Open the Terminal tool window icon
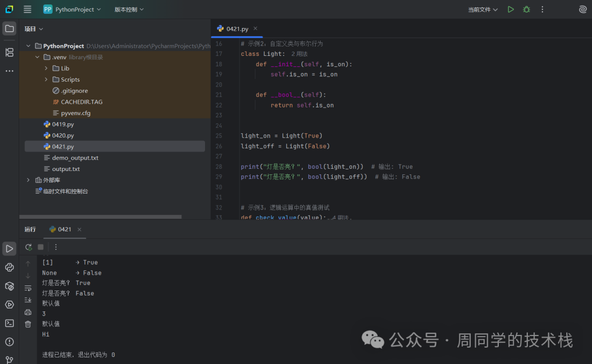The height and width of the screenshot is (364, 592). click(x=9, y=323)
